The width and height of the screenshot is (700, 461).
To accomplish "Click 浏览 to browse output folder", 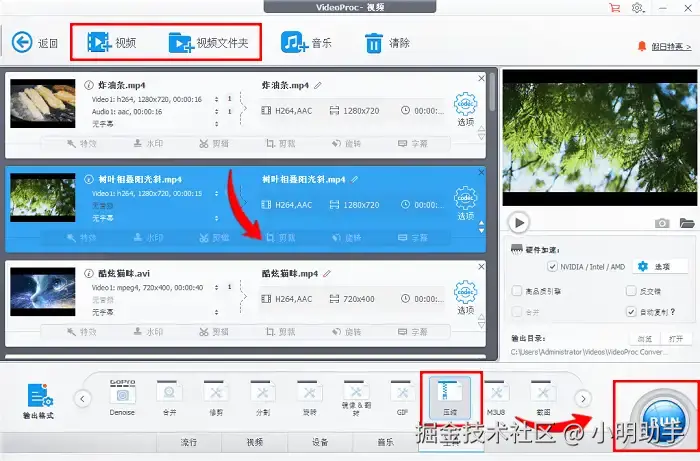I will pyautogui.click(x=644, y=339).
